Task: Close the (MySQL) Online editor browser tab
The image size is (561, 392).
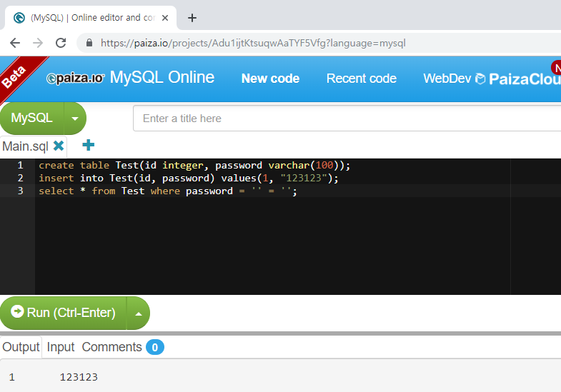Action: [165, 18]
